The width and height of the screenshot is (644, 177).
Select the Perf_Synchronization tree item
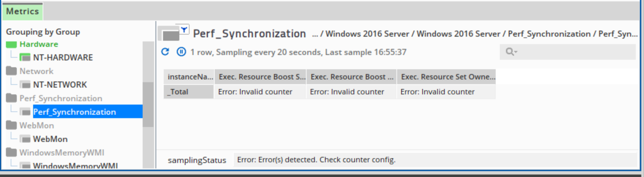(74, 112)
